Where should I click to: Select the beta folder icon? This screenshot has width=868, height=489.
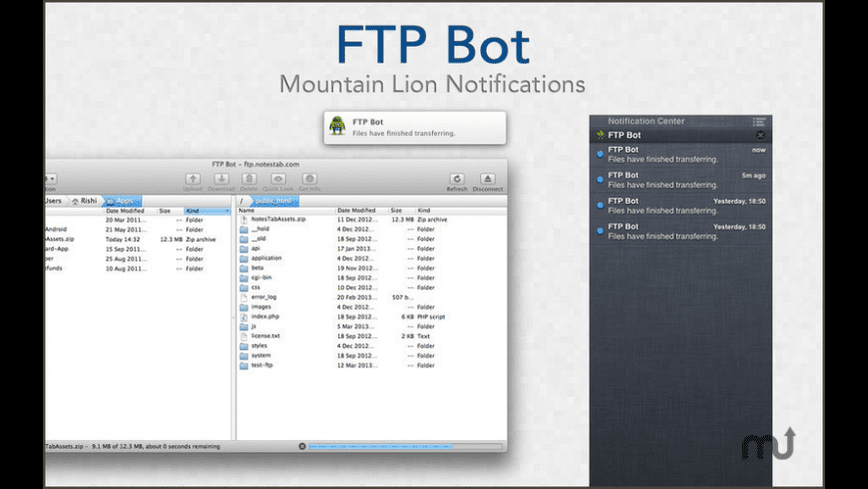click(243, 268)
